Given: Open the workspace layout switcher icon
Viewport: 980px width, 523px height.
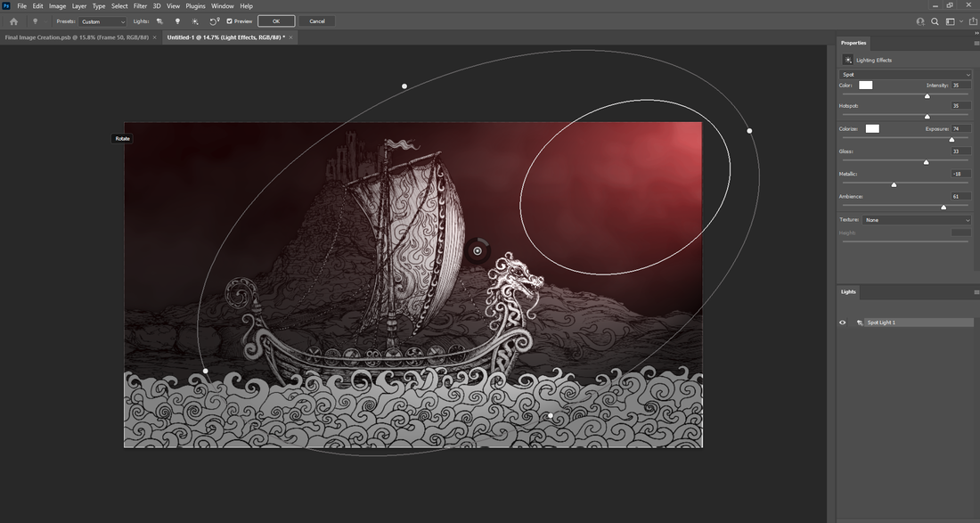Looking at the screenshot, I should pos(951,21).
